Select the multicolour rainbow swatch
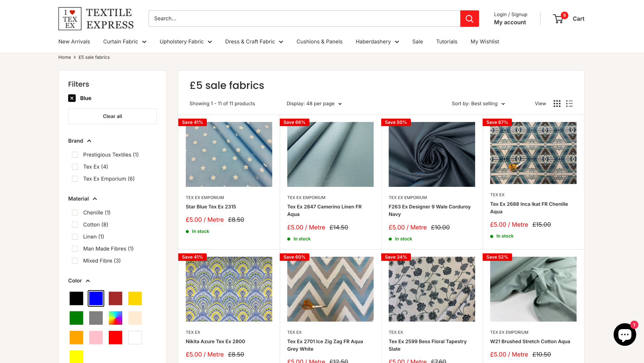Image resolution: width=644 pixels, height=363 pixels. pos(115,318)
